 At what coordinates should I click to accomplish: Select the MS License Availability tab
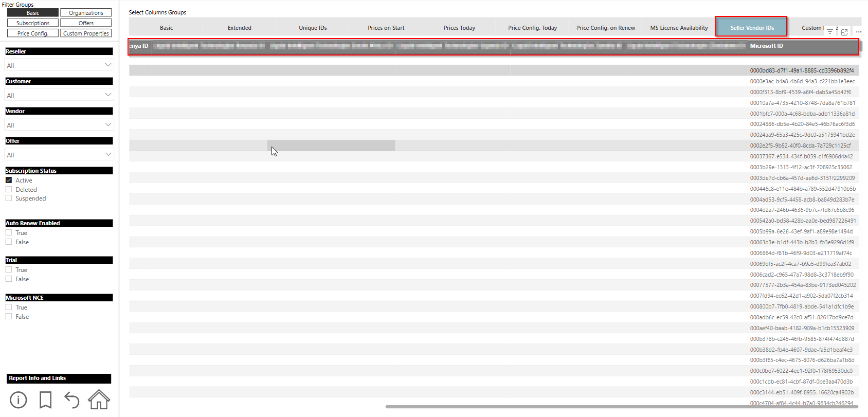679,28
